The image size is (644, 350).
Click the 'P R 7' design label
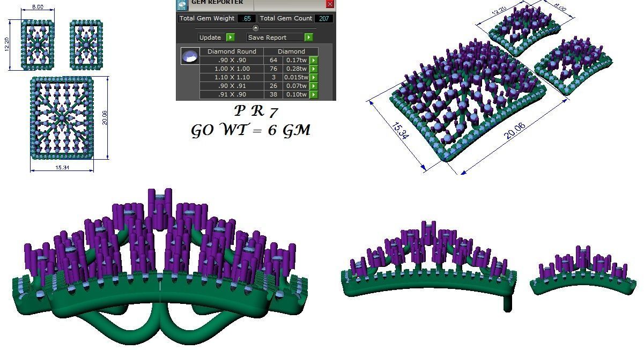click(256, 111)
